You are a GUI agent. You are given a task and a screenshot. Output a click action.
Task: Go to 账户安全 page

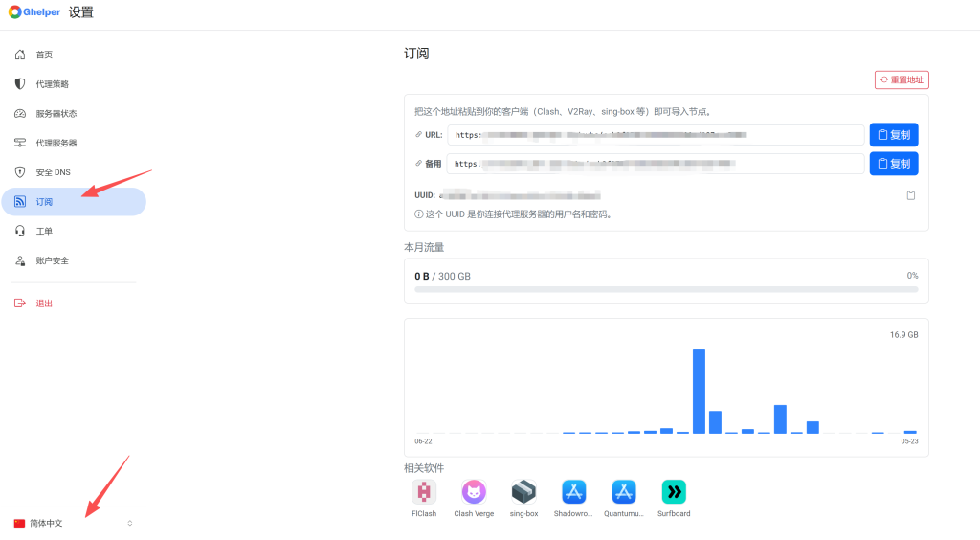(74, 260)
